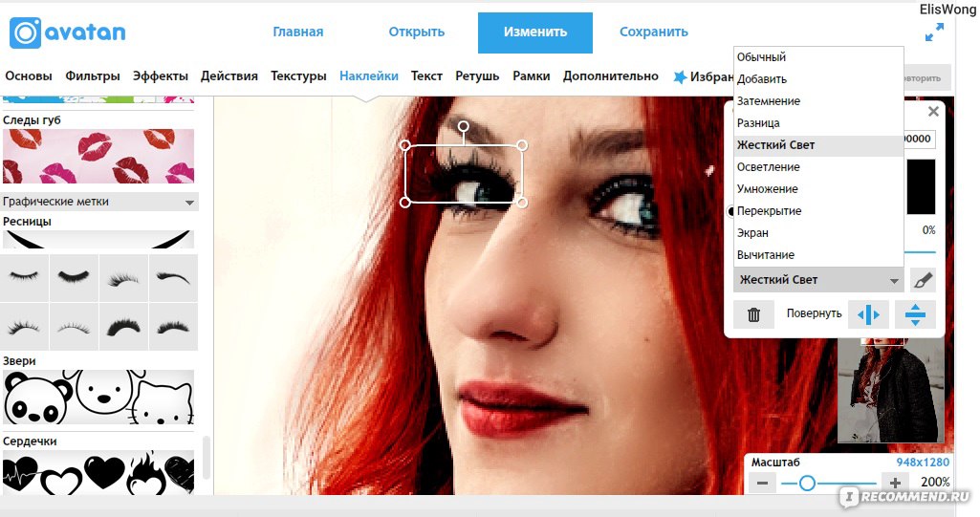Collapse the Графические метки category
This screenshot has height=517, width=980.
coord(99,202)
